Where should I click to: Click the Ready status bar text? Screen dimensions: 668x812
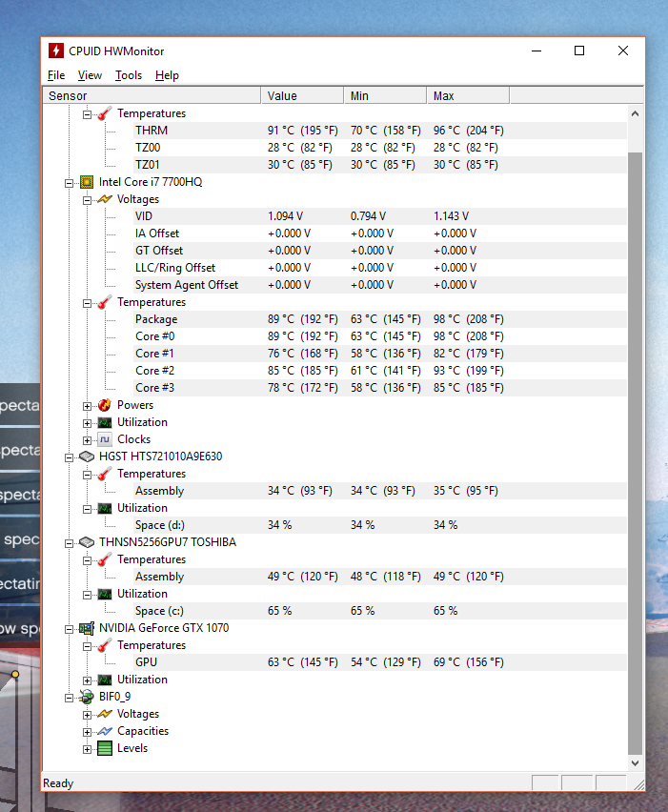pyautogui.click(x=58, y=783)
